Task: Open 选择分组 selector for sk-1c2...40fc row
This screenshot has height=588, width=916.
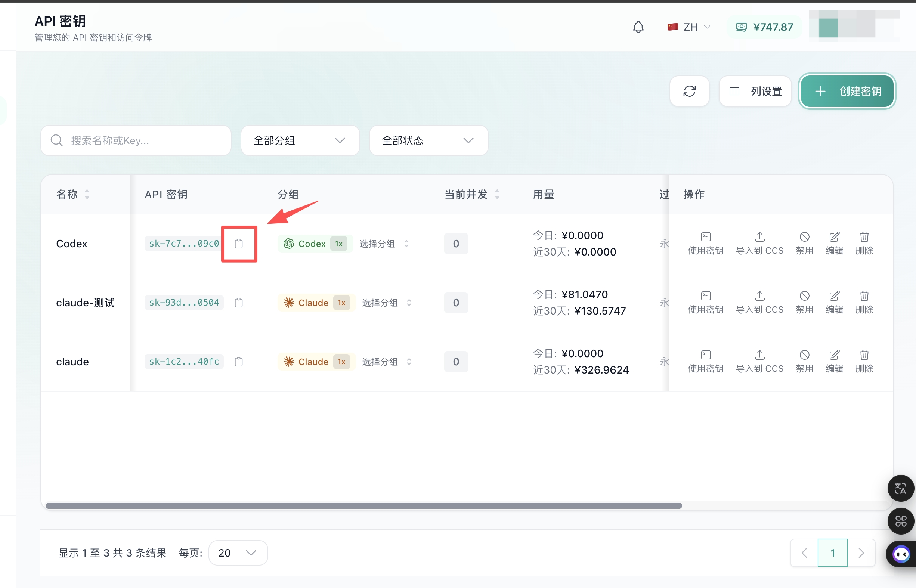Action: pos(386,362)
